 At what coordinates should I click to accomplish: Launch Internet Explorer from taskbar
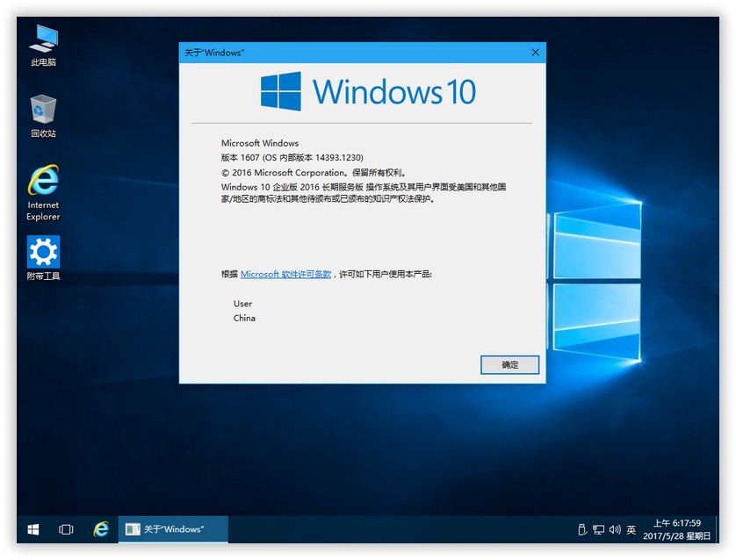[x=100, y=529]
